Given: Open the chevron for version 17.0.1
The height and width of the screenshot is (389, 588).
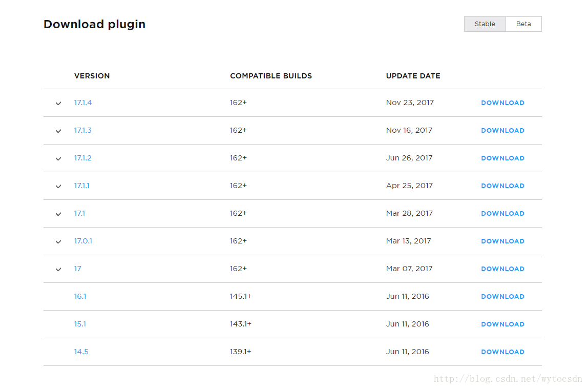Looking at the screenshot, I should click(x=58, y=241).
